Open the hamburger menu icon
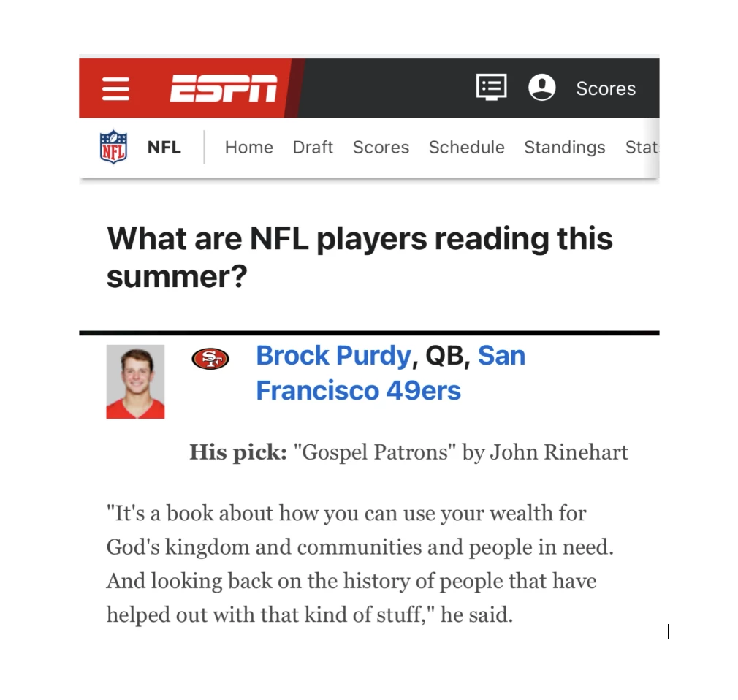The height and width of the screenshot is (700, 738). pos(115,89)
